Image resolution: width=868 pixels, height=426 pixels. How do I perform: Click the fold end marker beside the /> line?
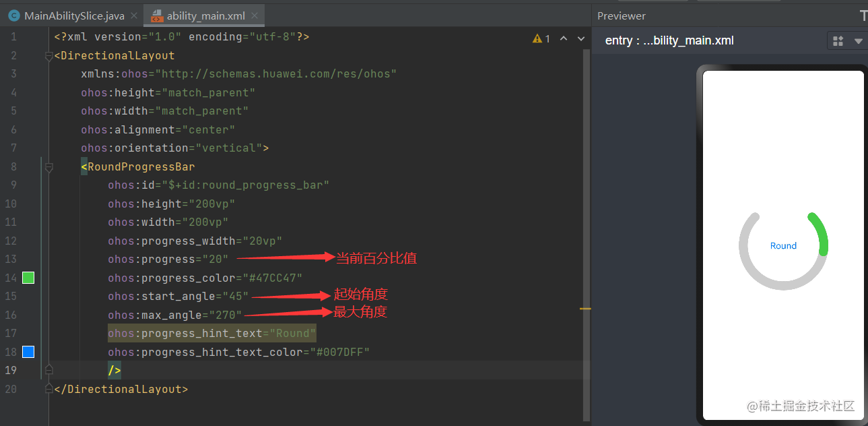coord(48,369)
